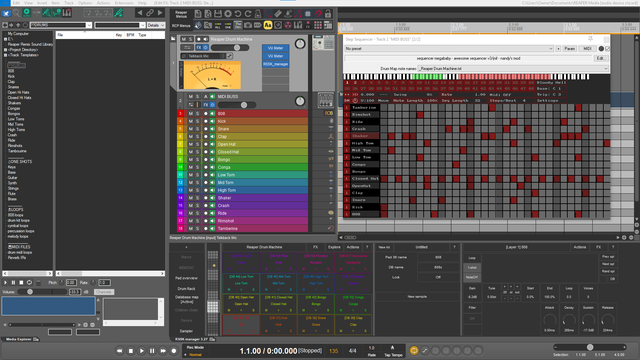This screenshot has height=360, width=640.
Task: Switch to Media Explorer dock tab
Action: (x=20, y=339)
